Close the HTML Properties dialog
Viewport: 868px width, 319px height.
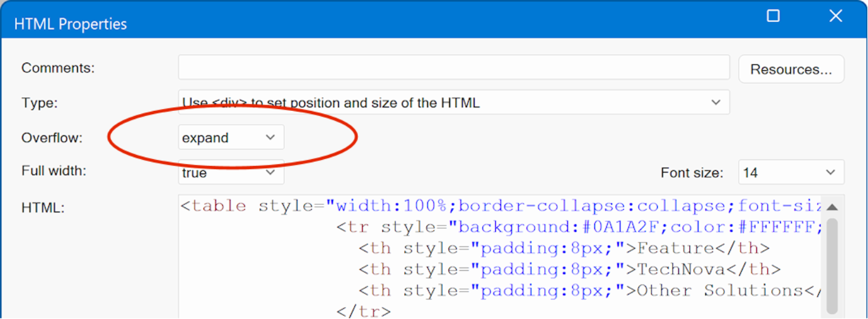point(835,16)
